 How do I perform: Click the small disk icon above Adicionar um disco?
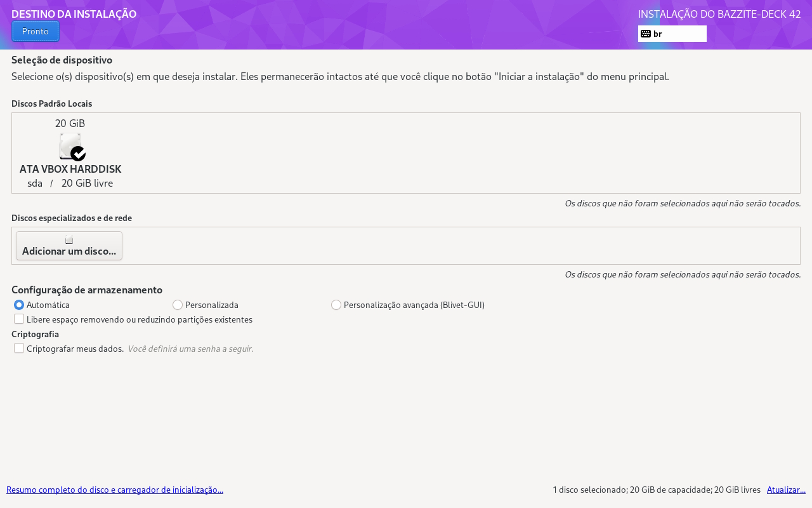coord(69,239)
